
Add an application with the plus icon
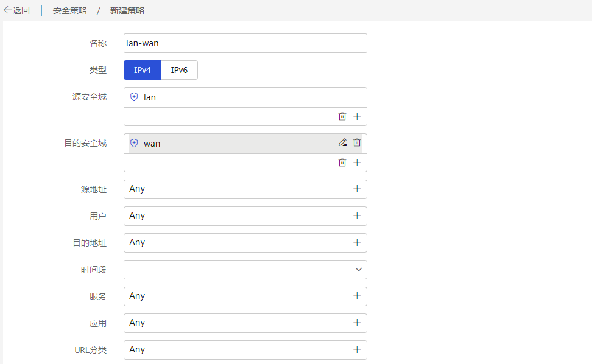tap(357, 323)
